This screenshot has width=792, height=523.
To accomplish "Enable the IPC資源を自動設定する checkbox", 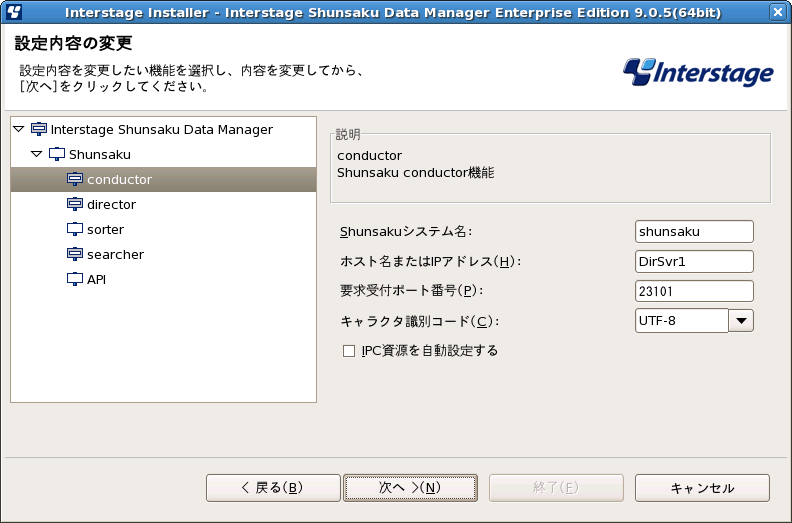I will [x=349, y=351].
